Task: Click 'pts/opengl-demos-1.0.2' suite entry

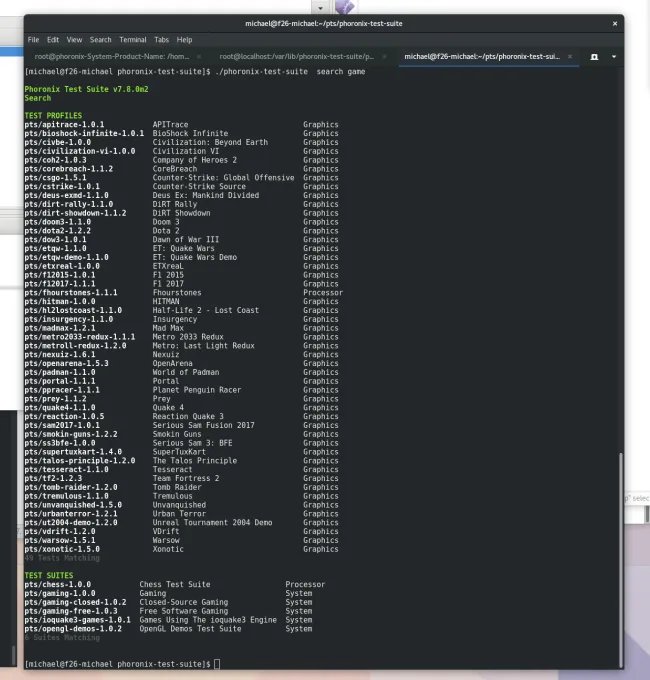Action: pos(73,628)
